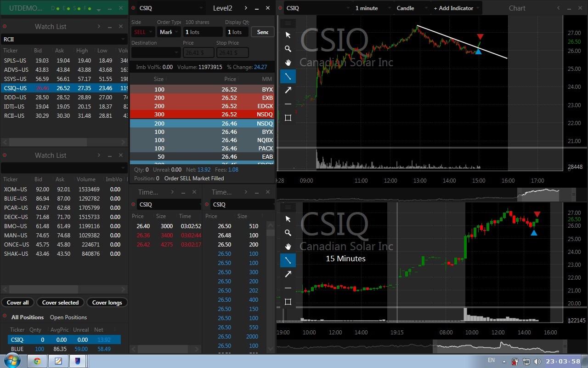The image size is (588, 368).
Task: Open the SELL side dropdown
Action: point(143,32)
